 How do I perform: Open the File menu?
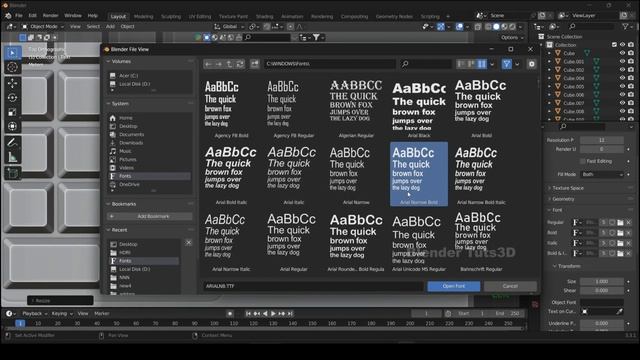tap(19, 16)
